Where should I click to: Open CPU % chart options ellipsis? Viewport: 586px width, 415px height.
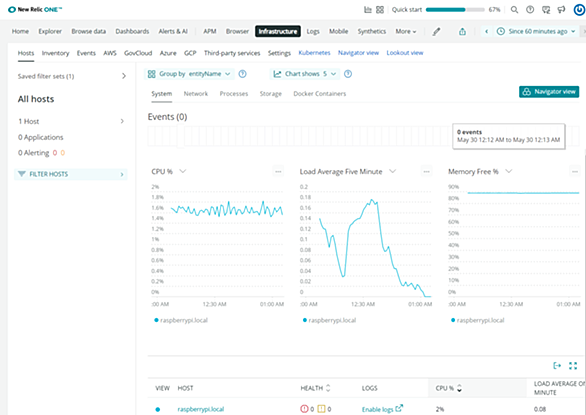tap(278, 172)
